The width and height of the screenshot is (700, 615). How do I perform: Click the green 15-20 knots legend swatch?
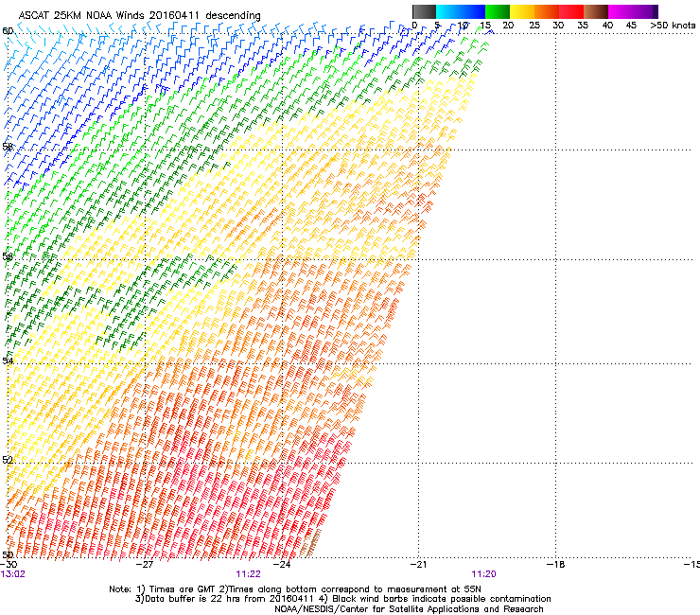click(x=498, y=11)
